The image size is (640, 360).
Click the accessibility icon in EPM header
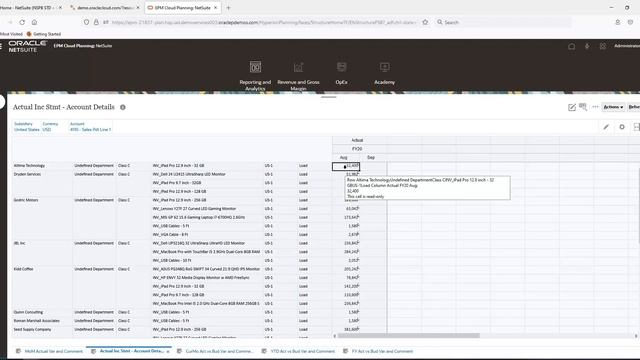[587, 46]
